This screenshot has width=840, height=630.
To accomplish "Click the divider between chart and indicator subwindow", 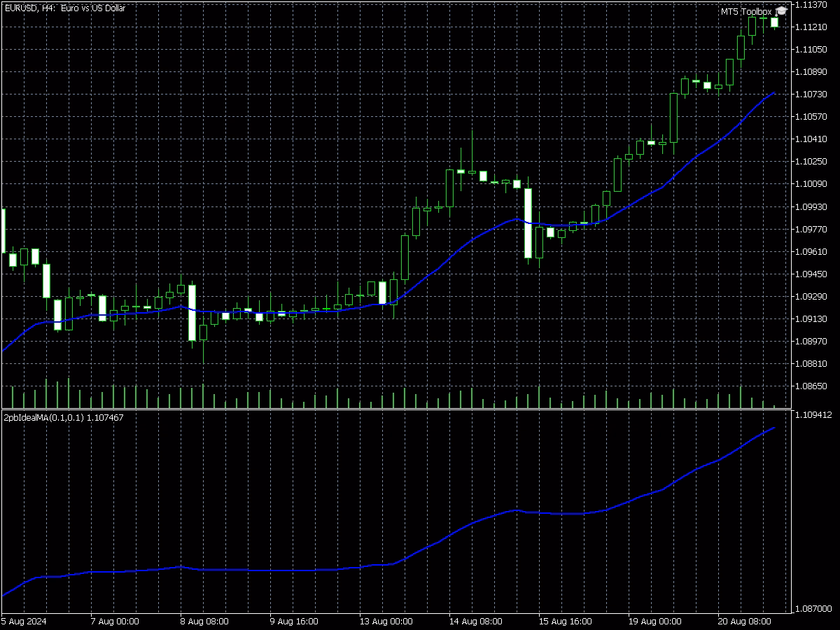I will tap(395, 409).
